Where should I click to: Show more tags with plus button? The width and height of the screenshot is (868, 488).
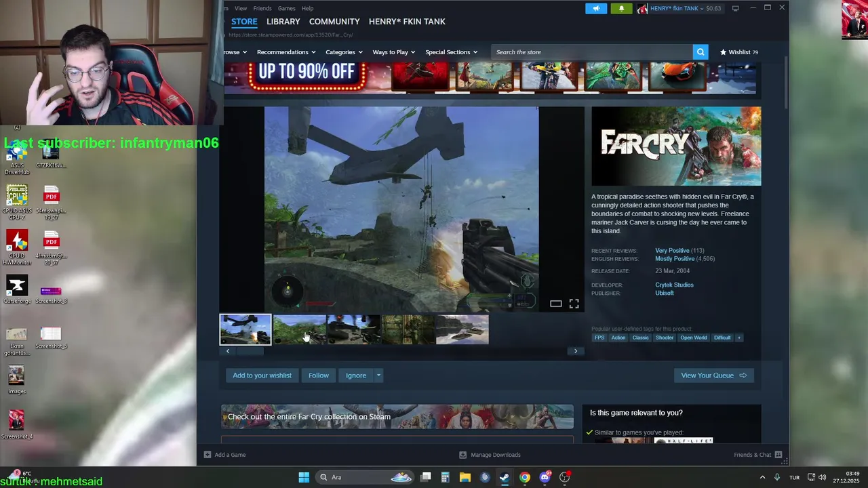coord(738,338)
